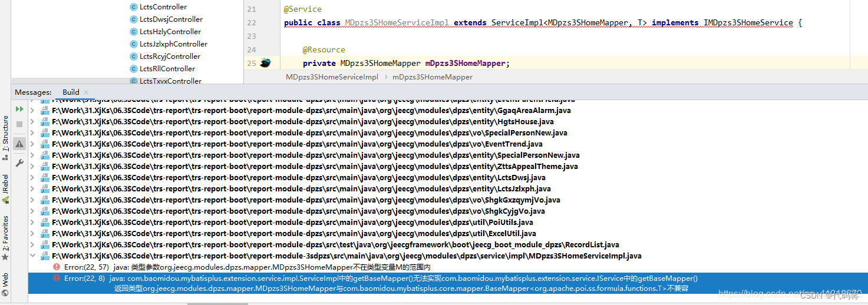Click IMDpzs3SHomeService in class declaration
The height and width of the screenshot is (305, 868).
tap(748, 23)
